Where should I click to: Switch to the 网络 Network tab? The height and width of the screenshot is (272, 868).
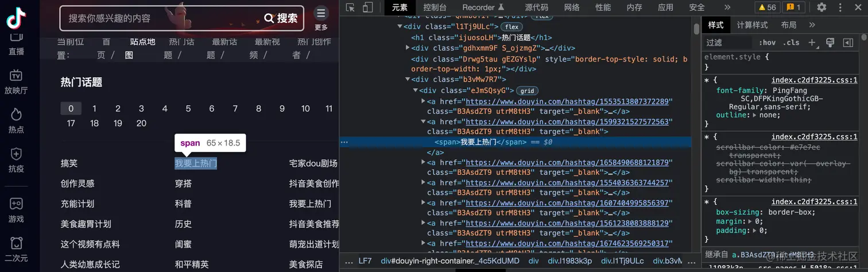[x=572, y=7]
